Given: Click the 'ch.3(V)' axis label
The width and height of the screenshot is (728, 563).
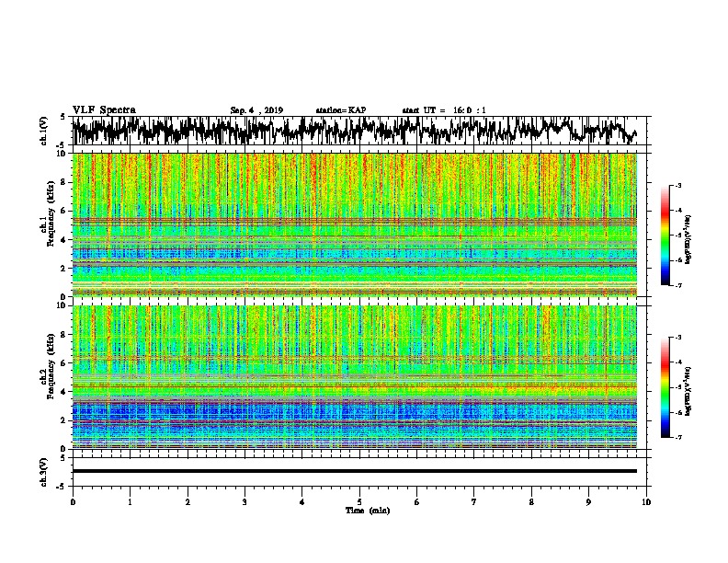Looking at the screenshot, I should tap(43, 472).
